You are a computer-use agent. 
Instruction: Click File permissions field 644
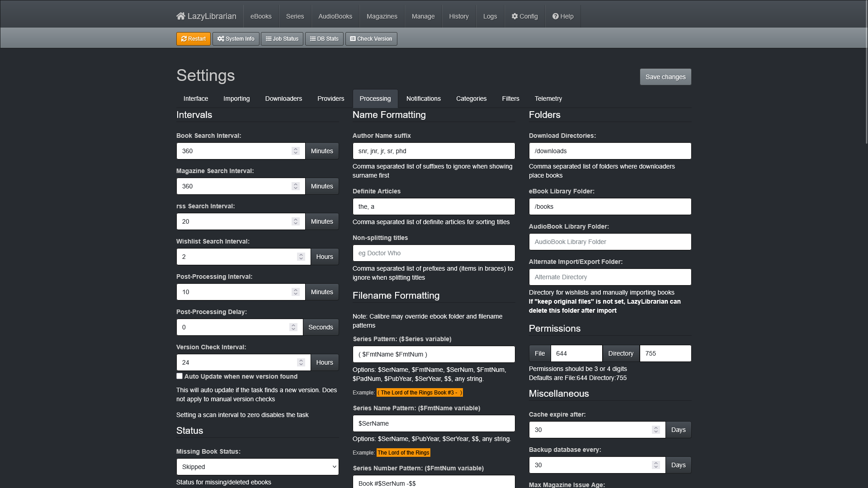[x=576, y=353]
